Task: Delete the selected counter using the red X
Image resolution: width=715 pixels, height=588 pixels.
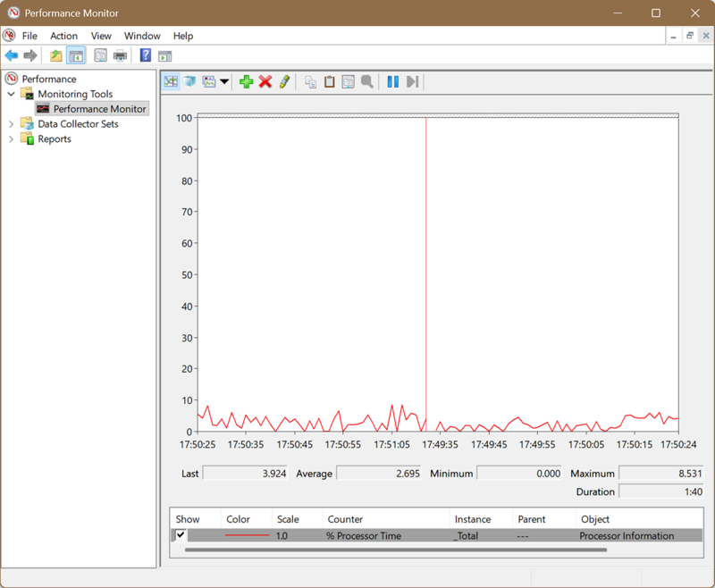Action: [266, 81]
